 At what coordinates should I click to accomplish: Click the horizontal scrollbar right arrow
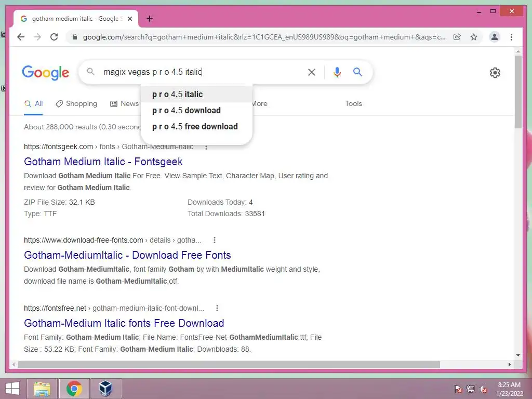coord(509,364)
